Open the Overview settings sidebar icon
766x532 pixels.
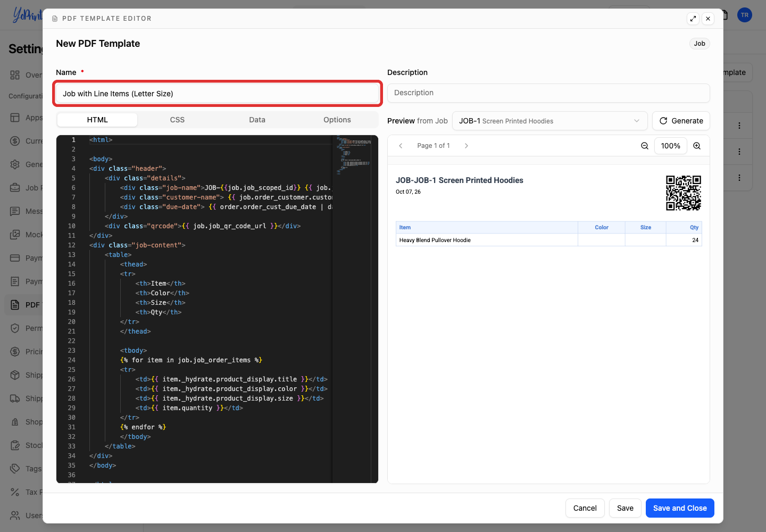15,75
